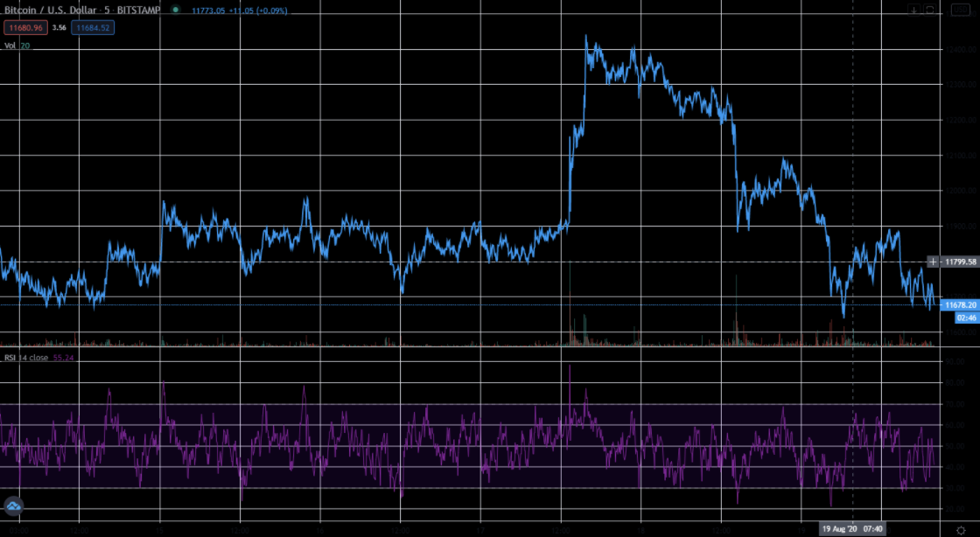Click the current price label 11678.20

click(958, 305)
